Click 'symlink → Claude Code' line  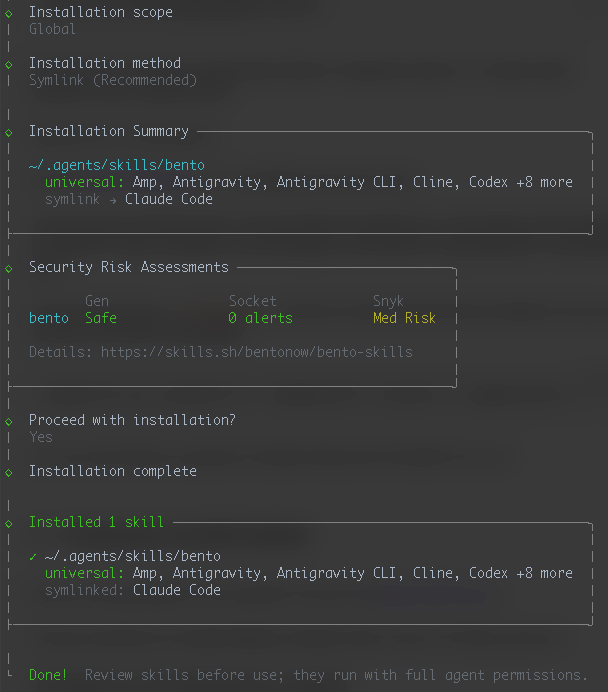point(129,199)
